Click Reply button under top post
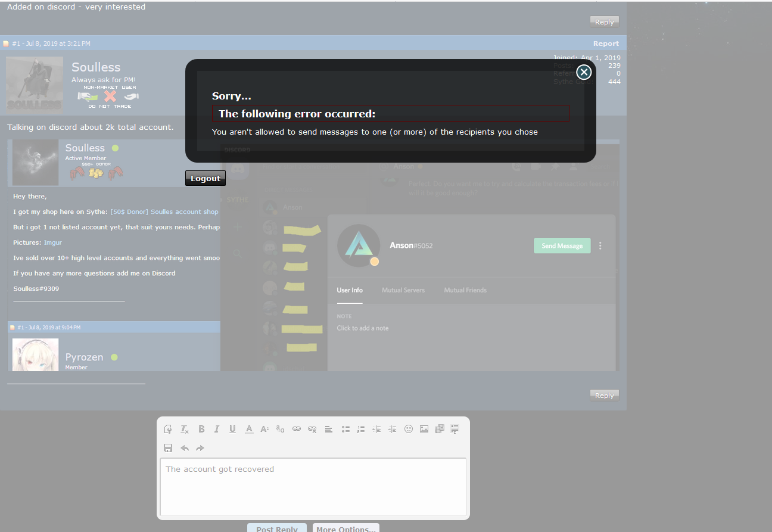This screenshot has height=532, width=772. pyautogui.click(x=605, y=22)
